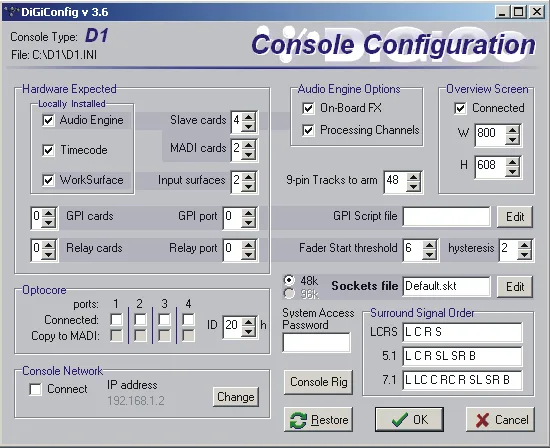This screenshot has height=448, width=550.
Task: Uncheck Overview Screen Connected checkbox
Action: pos(460,108)
